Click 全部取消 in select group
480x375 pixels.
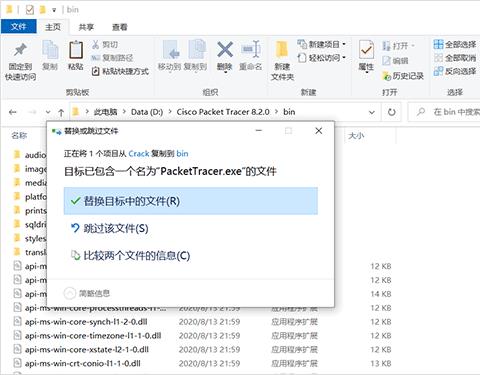(x=455, y=58)
